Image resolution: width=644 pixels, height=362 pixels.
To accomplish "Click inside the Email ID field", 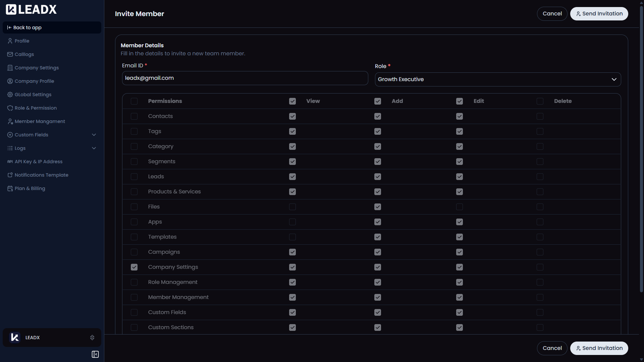I will coord(245,78).
